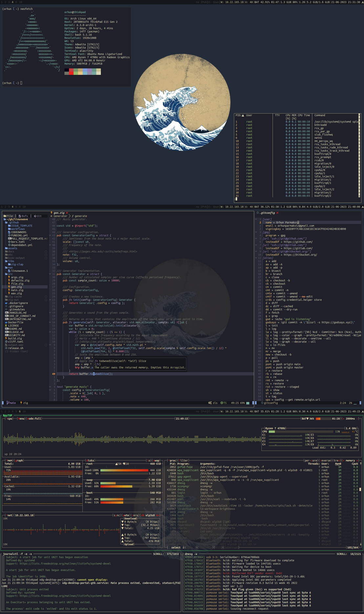Image resolution: width=364 pixels, height=614 pixels.
Task: Click the Zig icon beside args.zig
Action: click(9, 277)
